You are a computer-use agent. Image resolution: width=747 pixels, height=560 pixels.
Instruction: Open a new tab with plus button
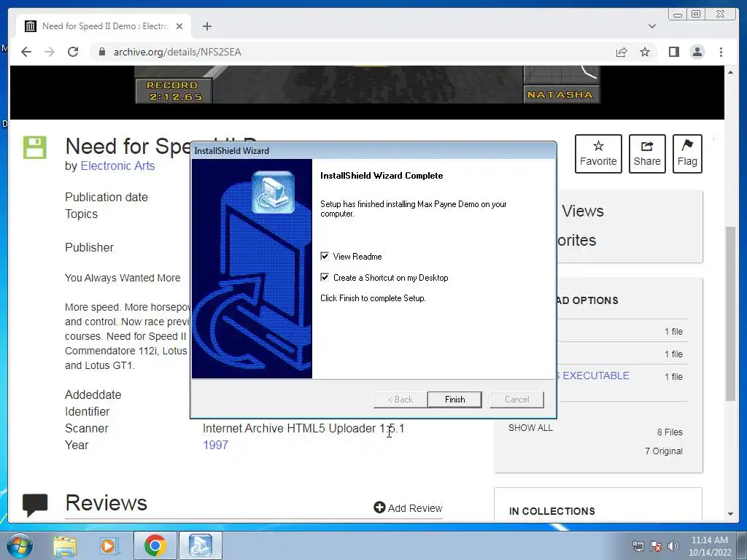tap(206, 26)
